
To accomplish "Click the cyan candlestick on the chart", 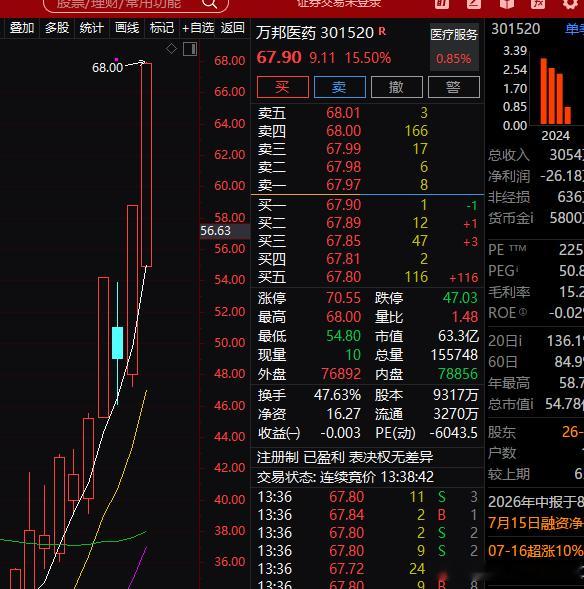I will click(x=118, y=343).
